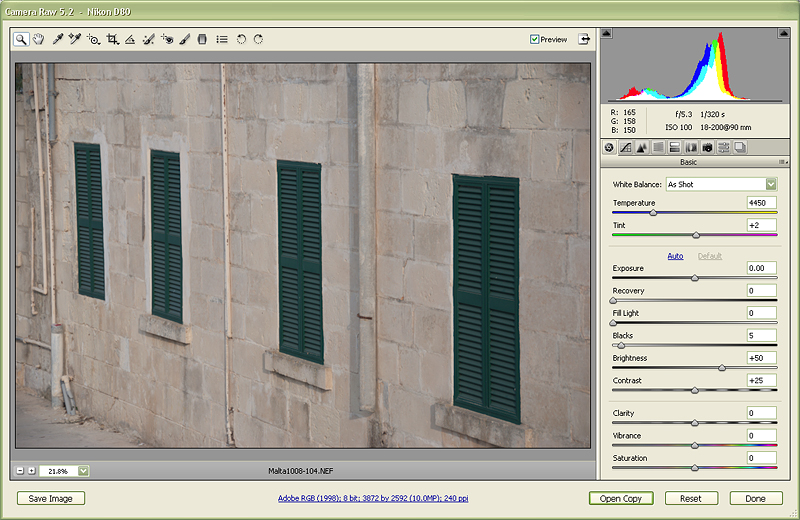Screen dimensions: 800x520
Task: Select the White Balance eyedropper tool
Action: pyautogui.click(x=58, y=40)
